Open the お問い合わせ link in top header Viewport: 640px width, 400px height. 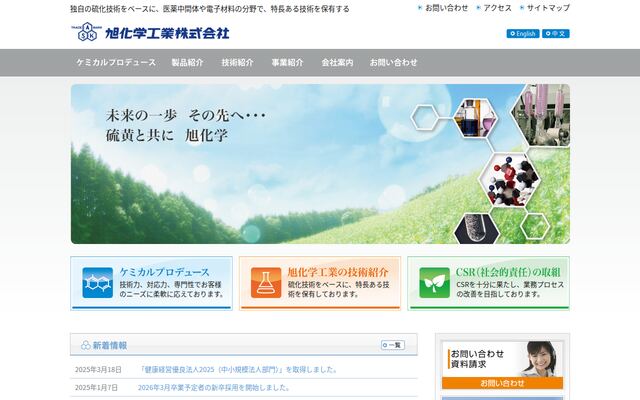tap(447, 8)
